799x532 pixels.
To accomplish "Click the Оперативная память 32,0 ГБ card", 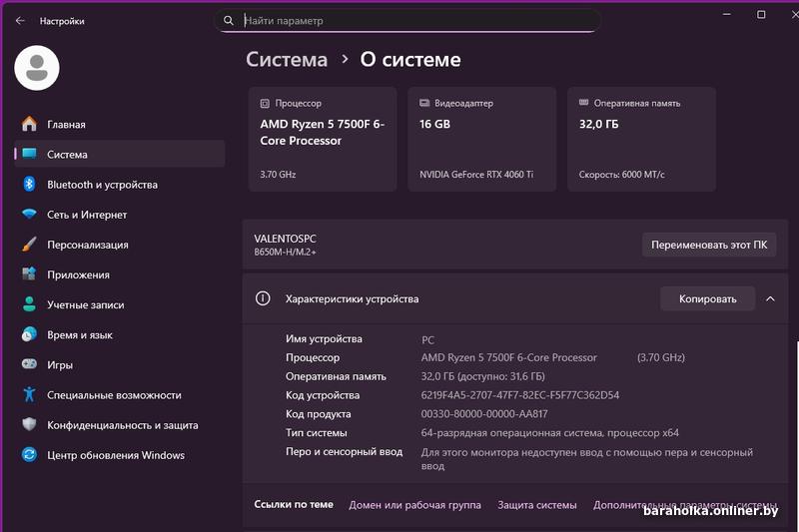I will [641, 139].
